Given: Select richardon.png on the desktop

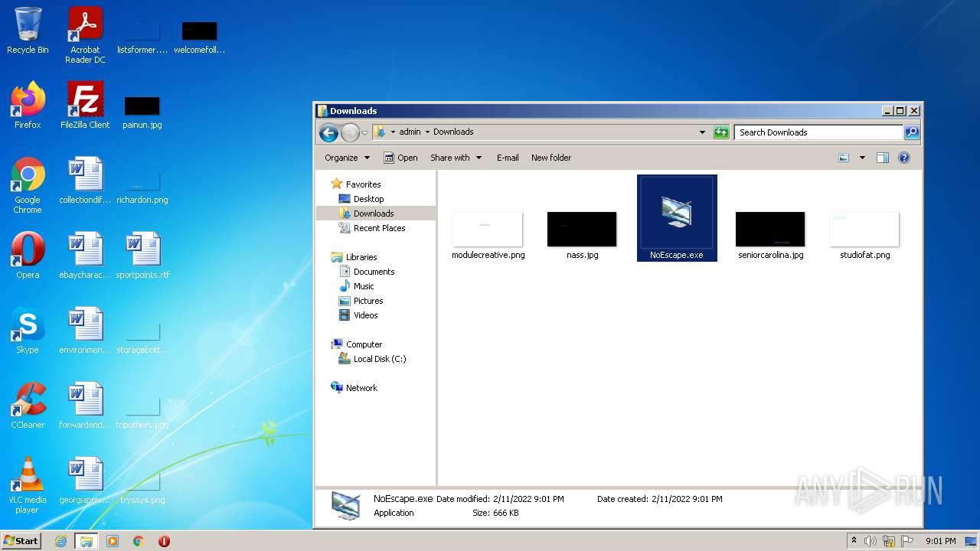Looking at the screenshot, I should [x=142, y=187].
